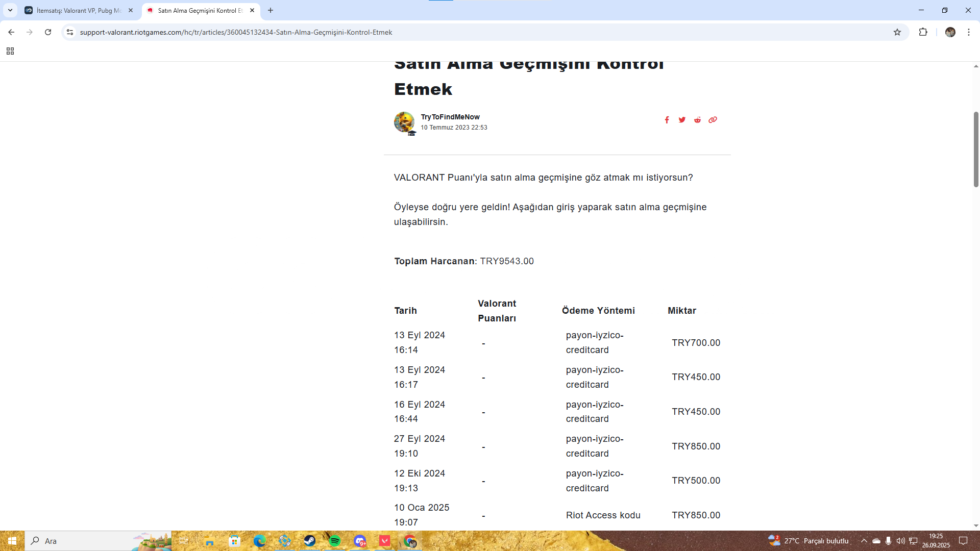
Task: Go back to previous page
Action: click(x=11, y=32)
